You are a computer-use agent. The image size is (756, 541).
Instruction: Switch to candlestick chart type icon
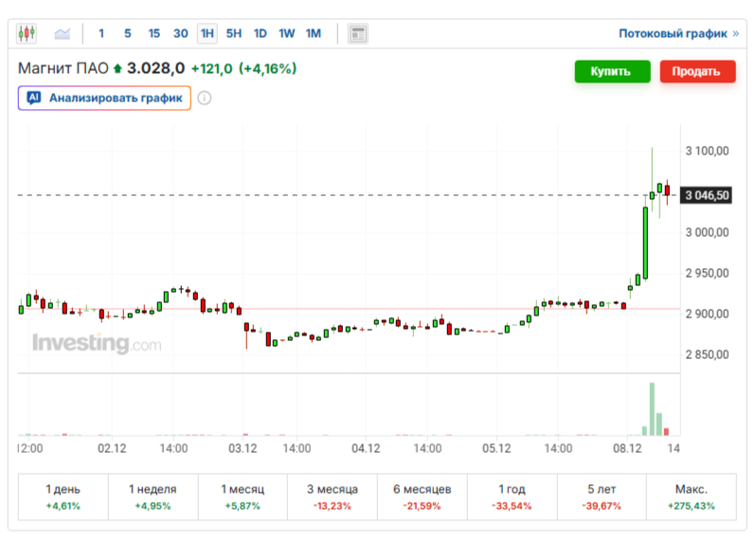(x=27, y=33)
